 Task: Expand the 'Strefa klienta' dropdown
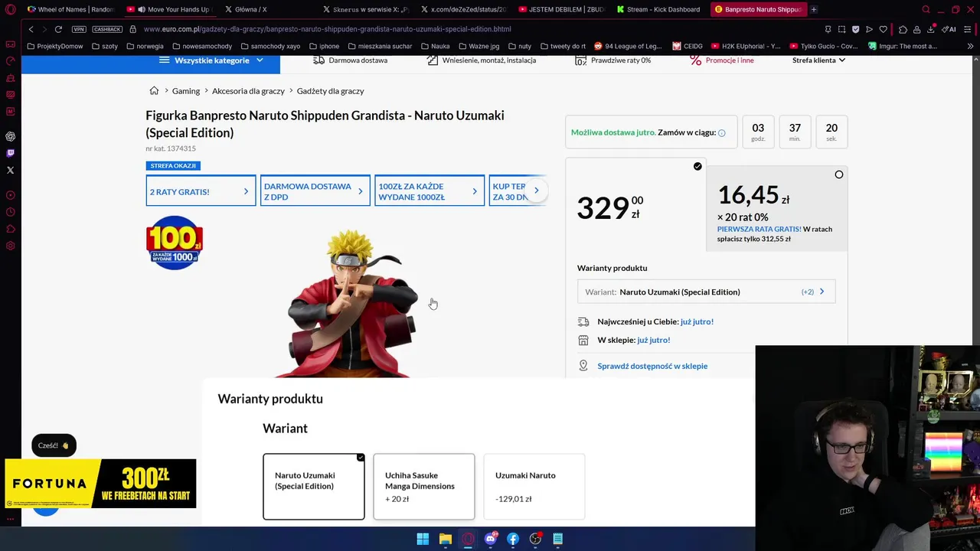(818, 60)
